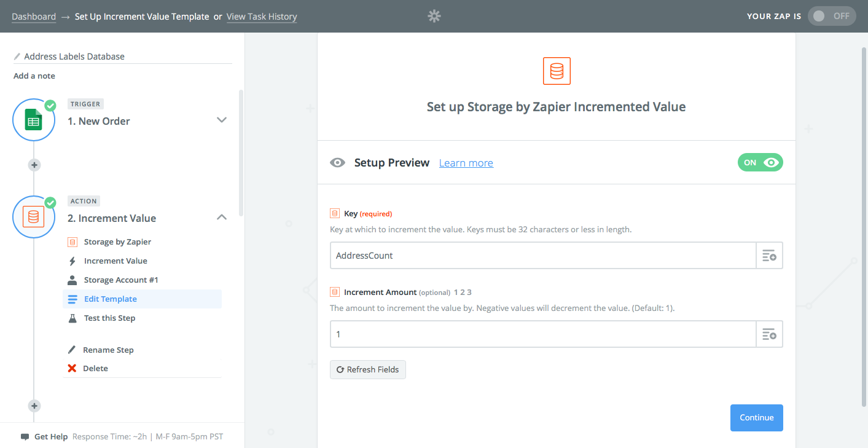Go to the Dashboard link
Image resolution: width=868 pixels, height=448 pixels.
34,17
